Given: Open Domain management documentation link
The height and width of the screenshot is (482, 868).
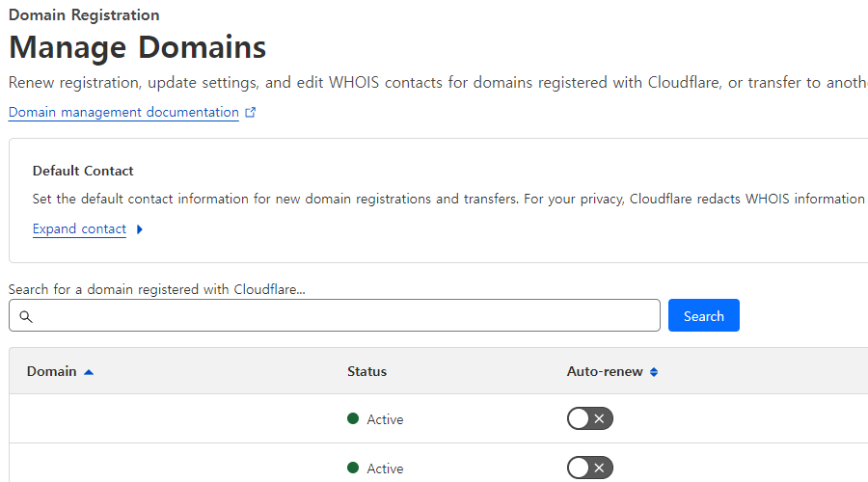Looking at the screenshot, I should [x=123, y=113].
